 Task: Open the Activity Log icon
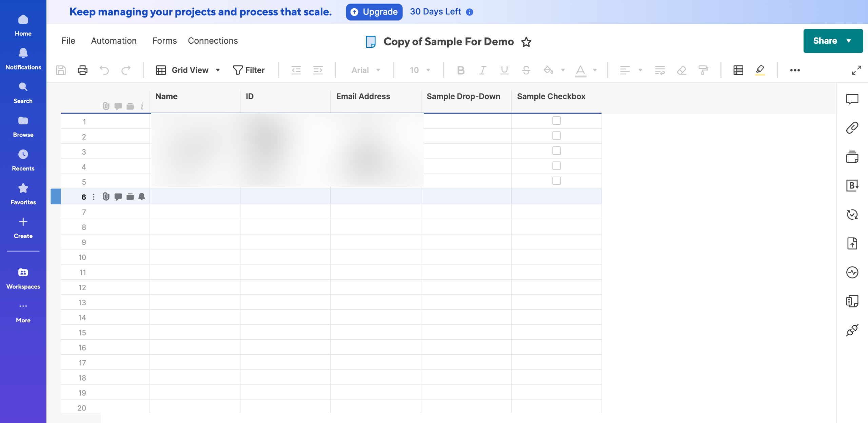click(852, 272)
